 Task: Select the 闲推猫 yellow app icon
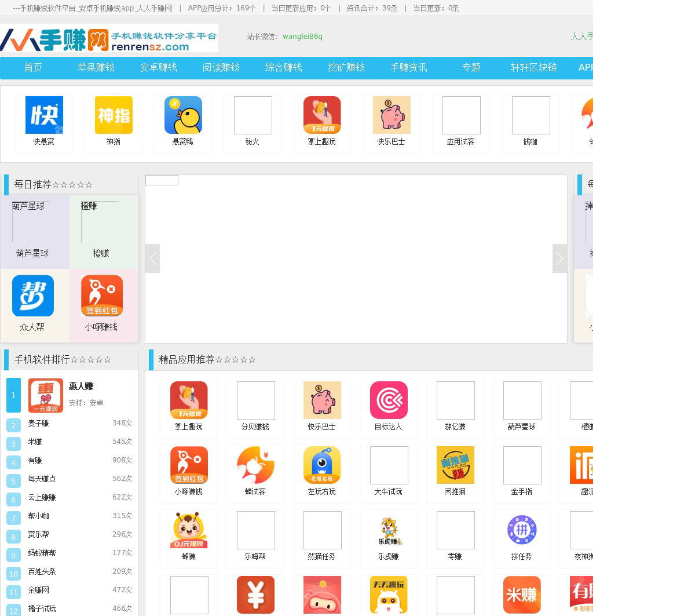click(x=455, y=465)
